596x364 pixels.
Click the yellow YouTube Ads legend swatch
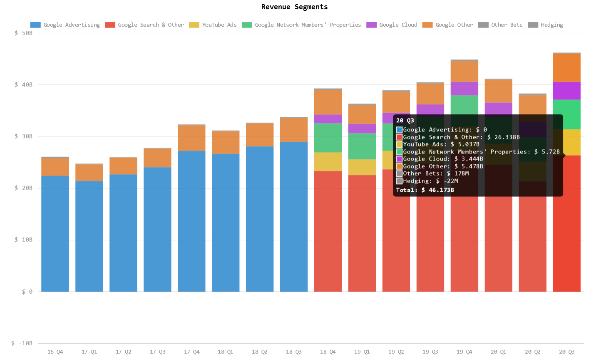tap(194, 25)
